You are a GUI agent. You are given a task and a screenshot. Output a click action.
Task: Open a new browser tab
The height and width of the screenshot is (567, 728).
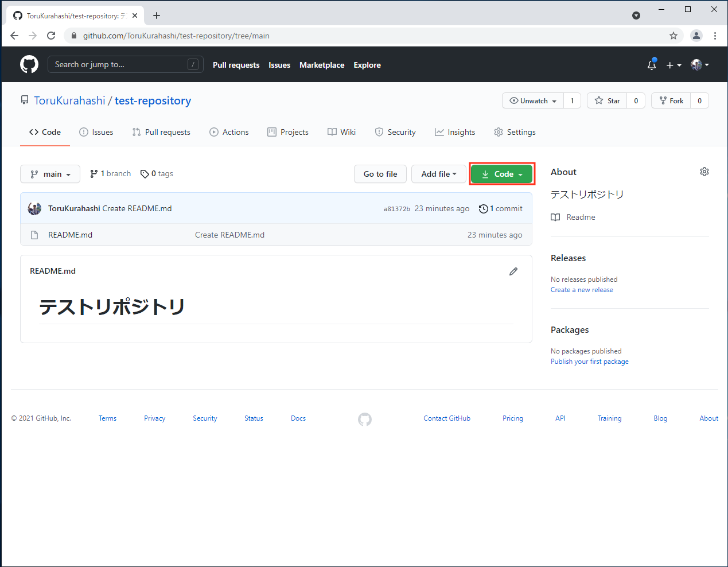(x=157, y=15)
